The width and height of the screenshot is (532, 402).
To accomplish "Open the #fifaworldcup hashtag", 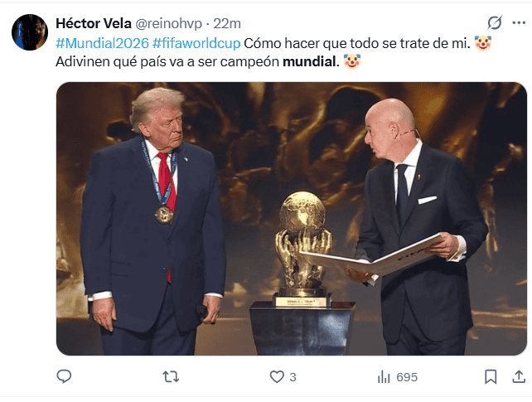I will (196, 43).
